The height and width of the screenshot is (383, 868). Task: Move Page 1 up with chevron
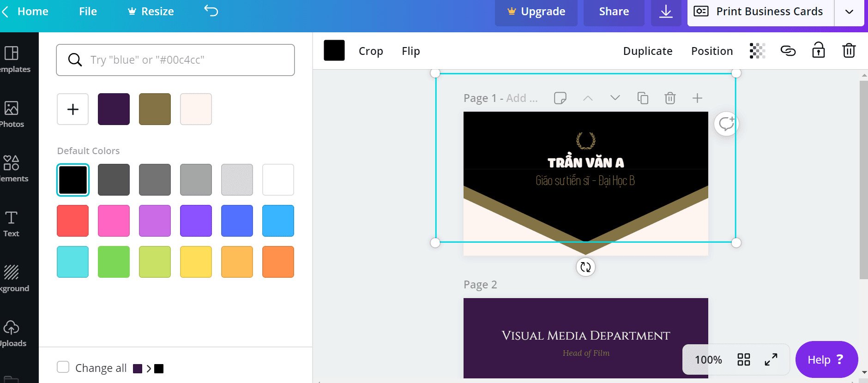[x=587, y=98]
